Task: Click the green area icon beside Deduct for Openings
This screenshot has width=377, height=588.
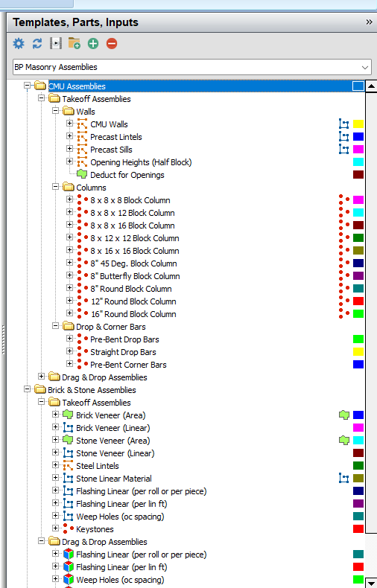Action: (x=82, y=174)
